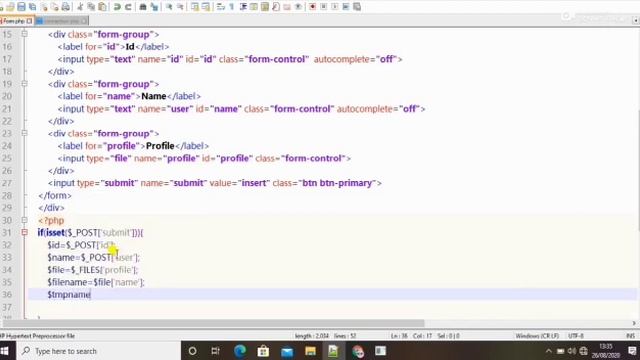Open the function list toolbar icon

coord(276,7)
